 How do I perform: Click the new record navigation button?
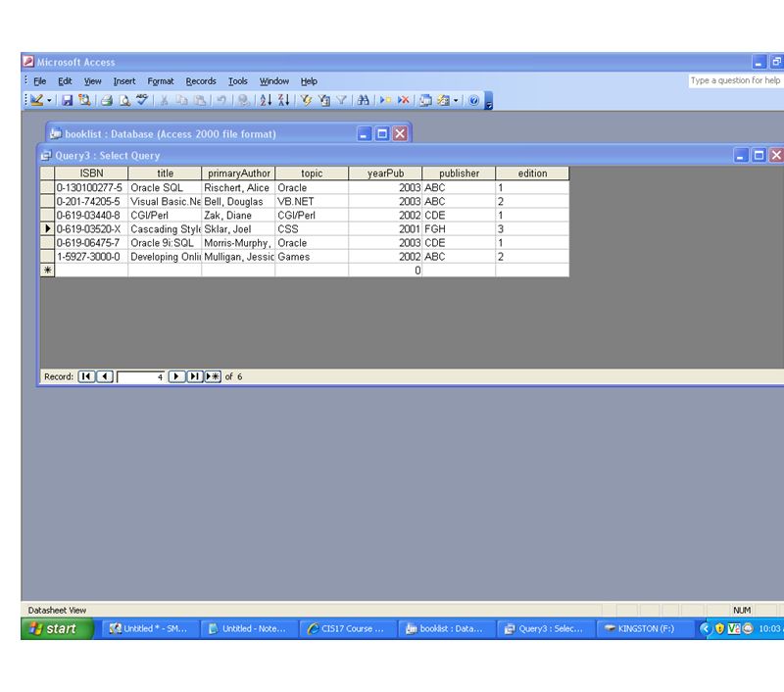click(x=213, y=376)
